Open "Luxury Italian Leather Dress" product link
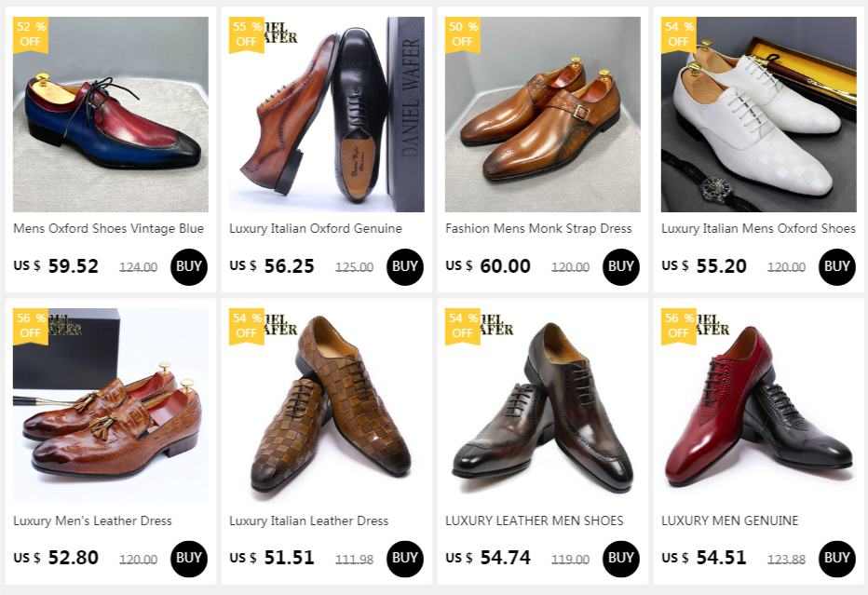 click(308, 521)
